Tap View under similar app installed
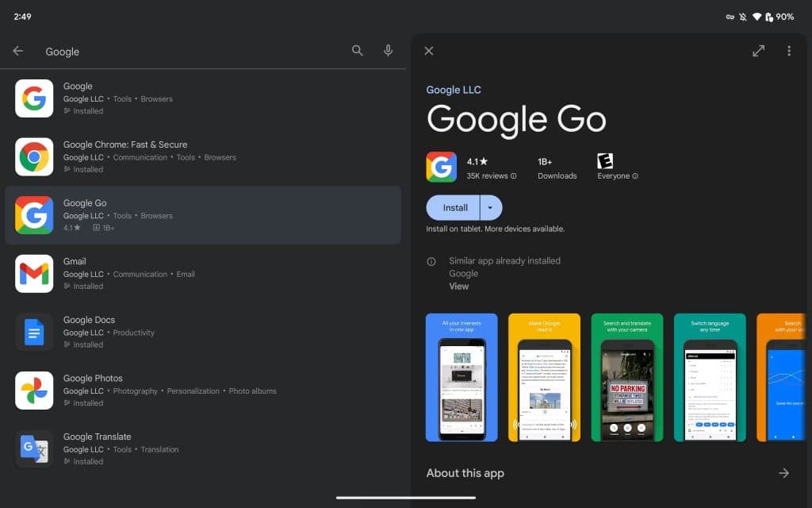 tap(458, 286)
